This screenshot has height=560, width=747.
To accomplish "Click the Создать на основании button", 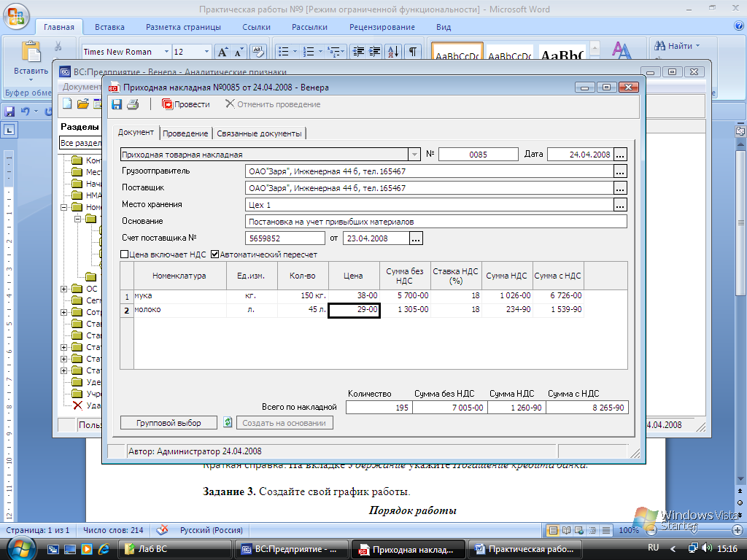I will (x=284, y=423).
